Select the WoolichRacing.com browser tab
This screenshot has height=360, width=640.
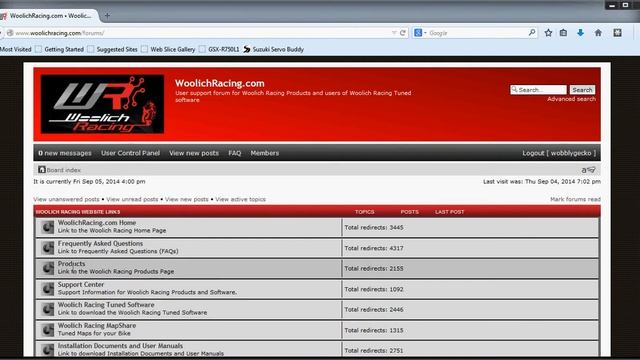pyautogui.click(x=49, y=16)
